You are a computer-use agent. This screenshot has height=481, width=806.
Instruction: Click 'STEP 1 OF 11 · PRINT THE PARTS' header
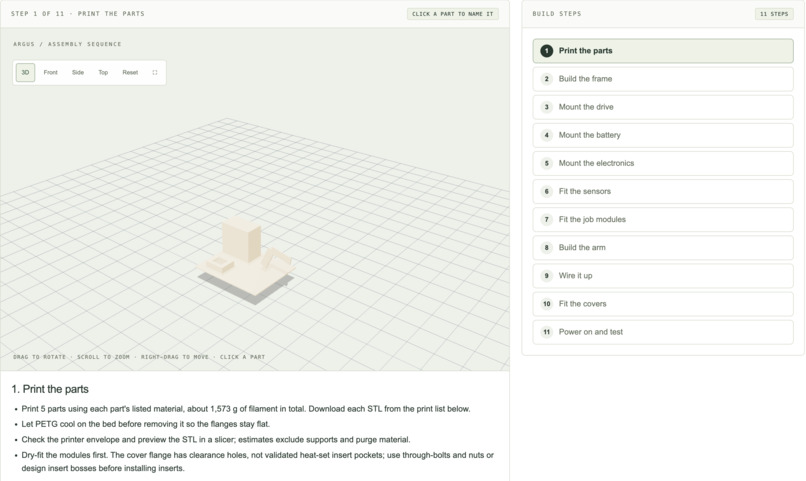78,14
